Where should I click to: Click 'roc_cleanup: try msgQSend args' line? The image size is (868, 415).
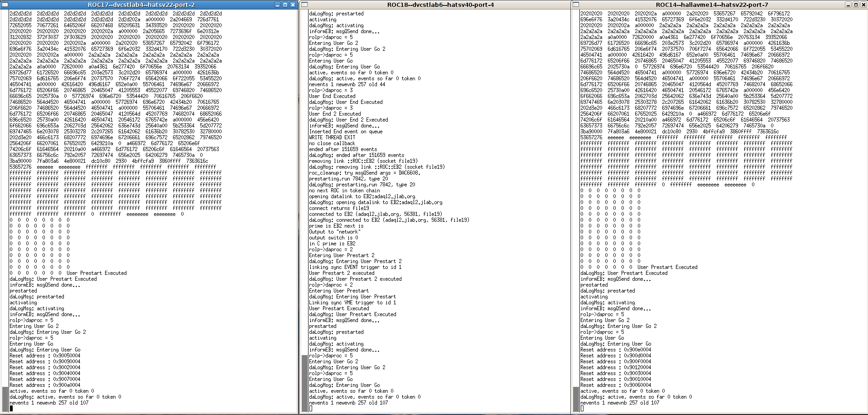coord(365,173)
